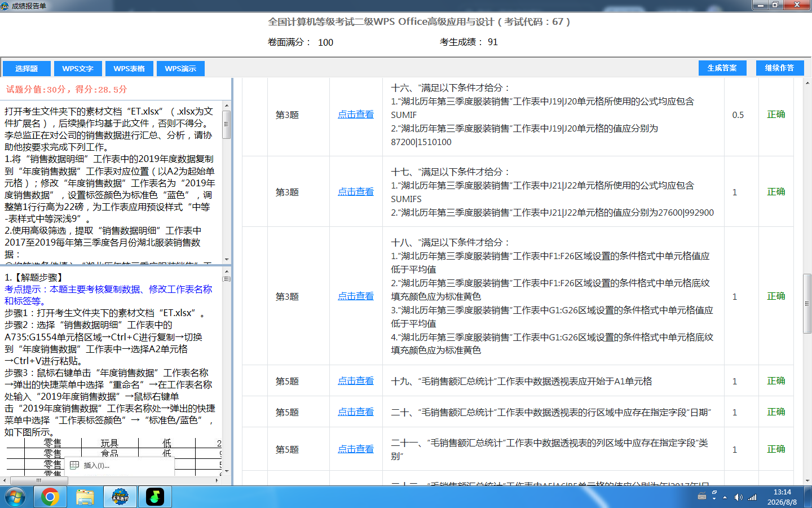Click the question text panel's scrollbar thumb

[x=227, y=125]
